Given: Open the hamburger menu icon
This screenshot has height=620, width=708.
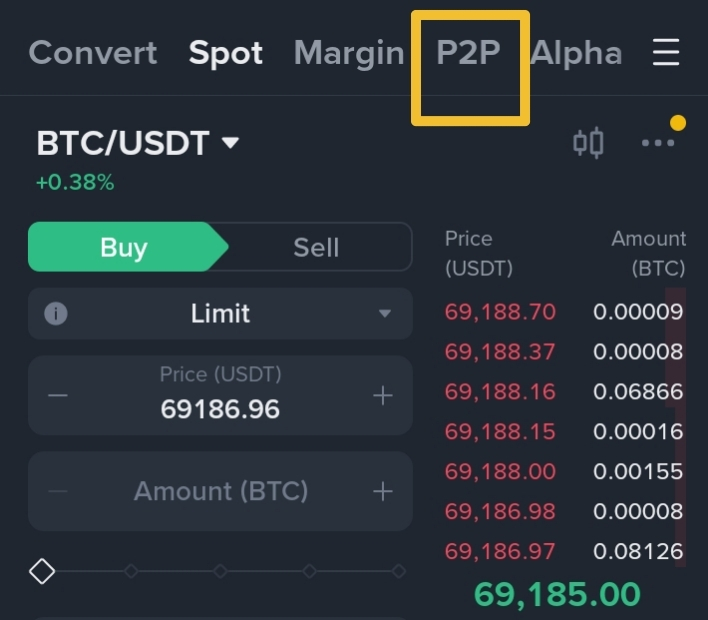Looking at the screenshot, I should click(x=666, y=53).
